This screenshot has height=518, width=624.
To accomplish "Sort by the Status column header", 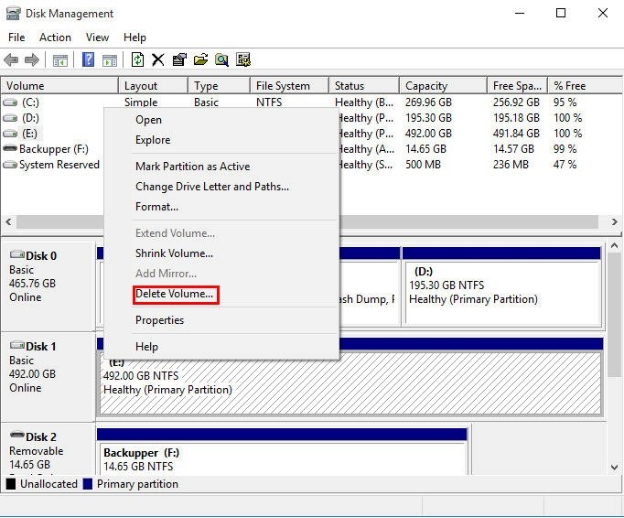I will coord(364,86).
